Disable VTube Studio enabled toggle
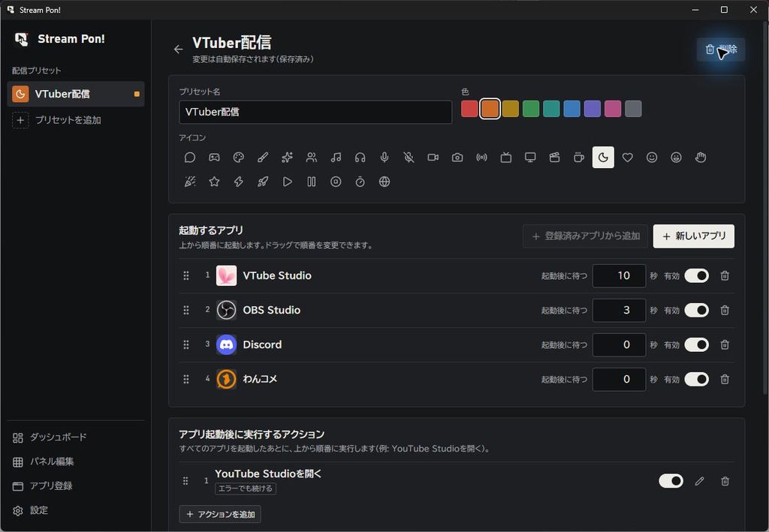This screenshot has height=532, width=769. (697, 276)
